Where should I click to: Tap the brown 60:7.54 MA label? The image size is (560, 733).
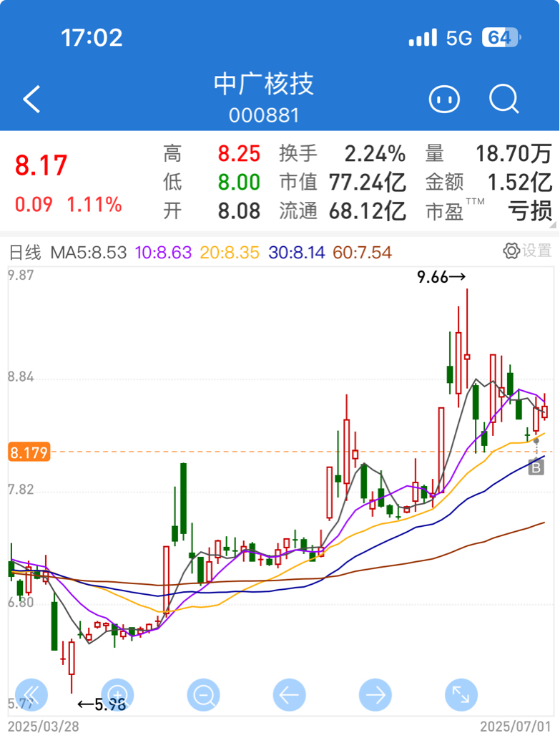coord(363,253)
